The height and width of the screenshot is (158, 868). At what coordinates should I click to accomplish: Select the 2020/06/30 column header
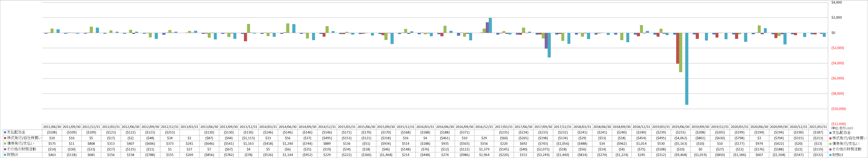click(759, 127)
